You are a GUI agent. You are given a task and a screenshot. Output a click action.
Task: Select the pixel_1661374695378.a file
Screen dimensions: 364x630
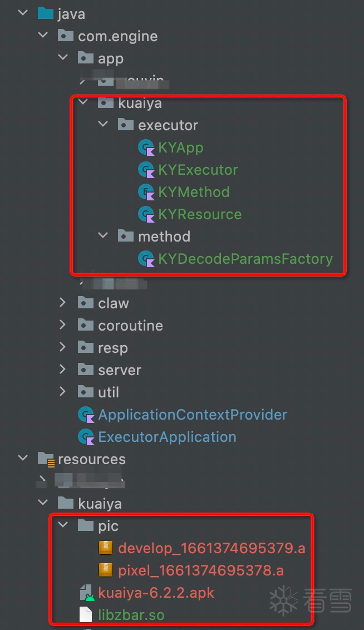point(200,571)
